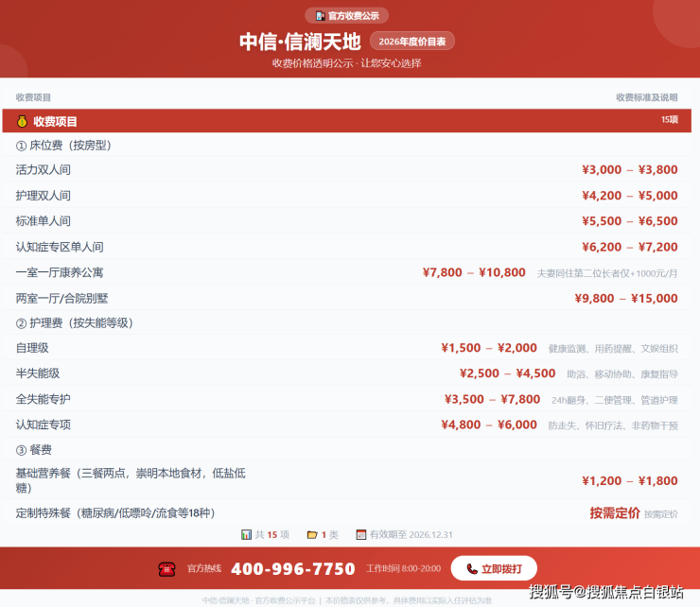Click the note 夫妻同住第二位长者仅+1000元/月
Screen dimensions: 700x607
tap(607, 273)
